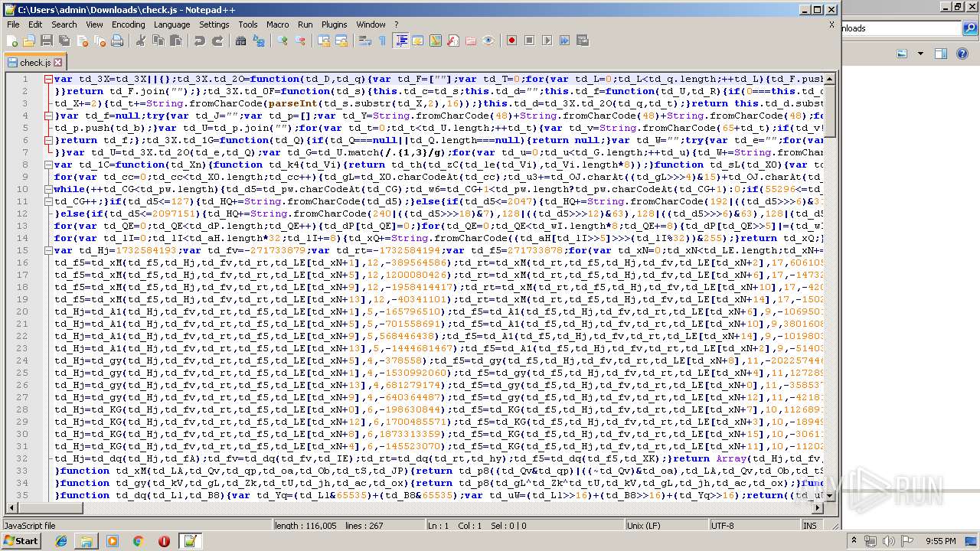The height and width of the screenshot is (551, 980).
Task: Toggle the Document Map panel icon
Action: [x=436, y=41]
